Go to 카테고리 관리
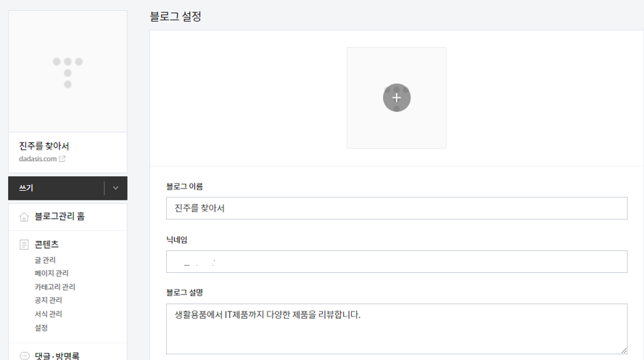Image resolution: width=644 pixels, height=360 pixels. [55, 287]
